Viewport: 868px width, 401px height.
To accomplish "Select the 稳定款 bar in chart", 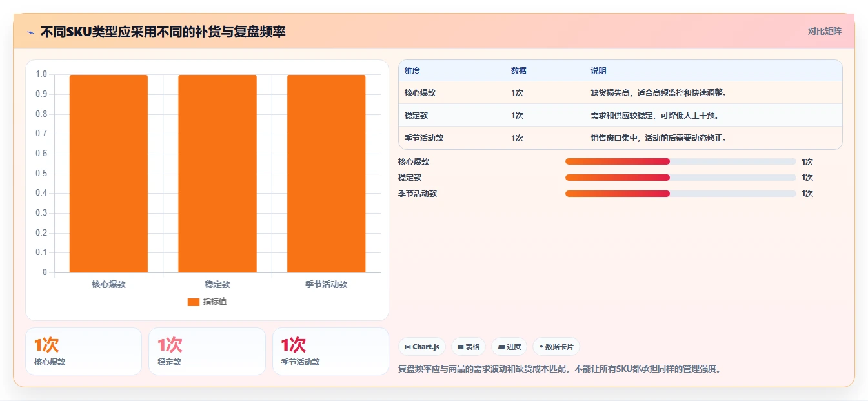I will 217,174.
